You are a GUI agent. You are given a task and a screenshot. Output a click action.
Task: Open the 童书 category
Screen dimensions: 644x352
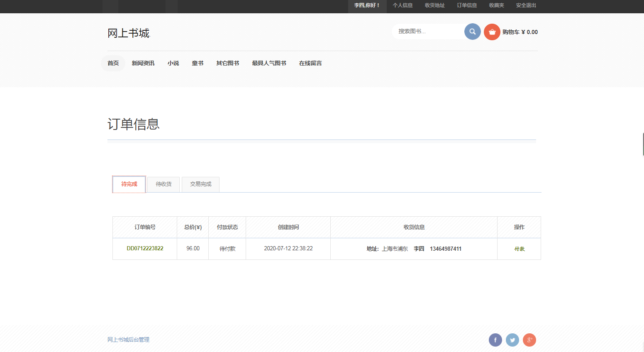[x=198, y=63]
